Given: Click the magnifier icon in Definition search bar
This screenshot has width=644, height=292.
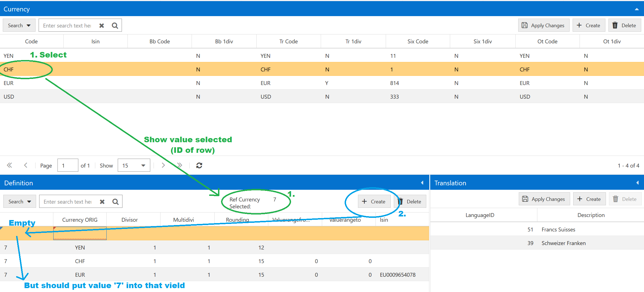Looking at the screenshot, I should coord(115,201).
